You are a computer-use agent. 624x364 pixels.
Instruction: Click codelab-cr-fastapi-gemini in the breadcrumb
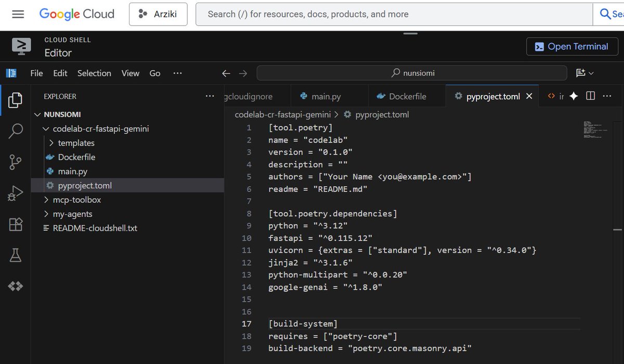[282, 114]
